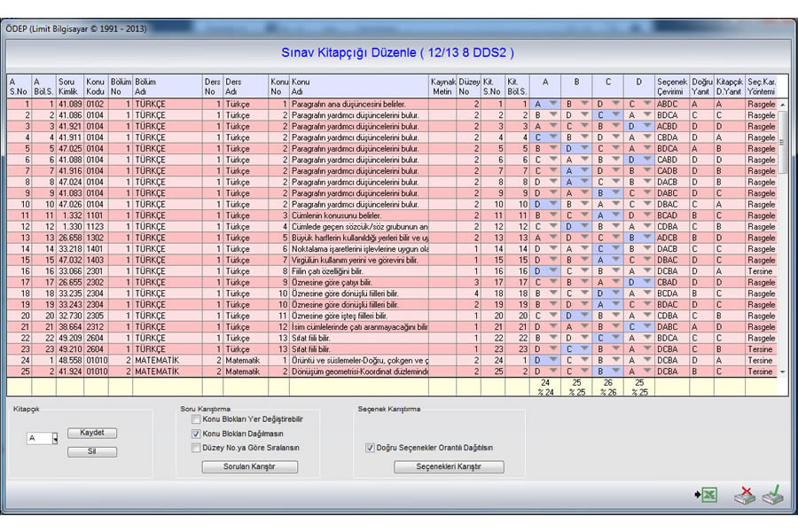The image size is (798, 532).
Task: Click the printer icon with red X
Action: click(x=744, y=496)
